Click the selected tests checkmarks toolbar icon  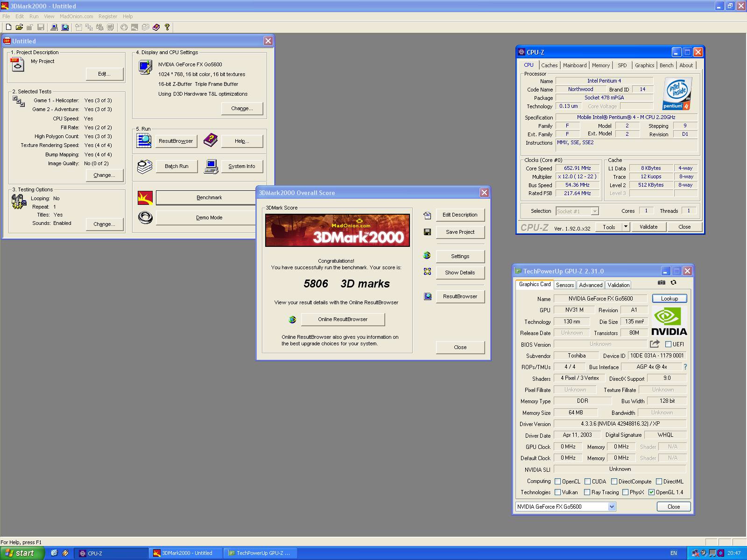89,27
